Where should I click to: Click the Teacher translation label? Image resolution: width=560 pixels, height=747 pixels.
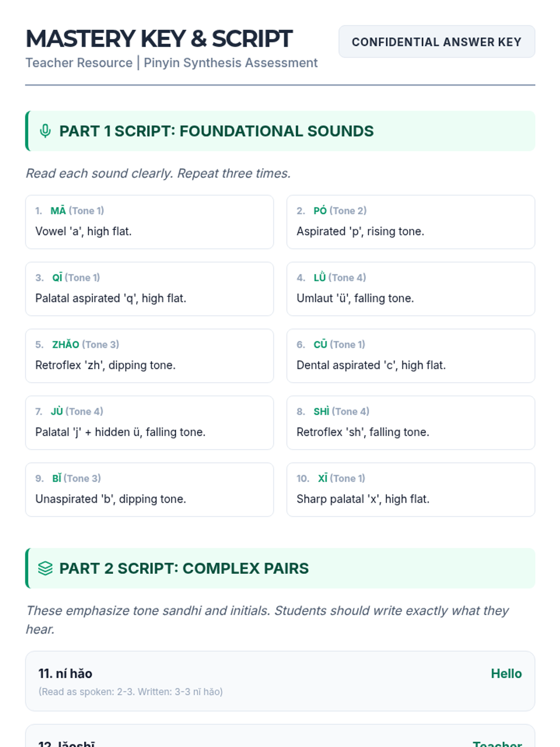[x=497, y=742]
